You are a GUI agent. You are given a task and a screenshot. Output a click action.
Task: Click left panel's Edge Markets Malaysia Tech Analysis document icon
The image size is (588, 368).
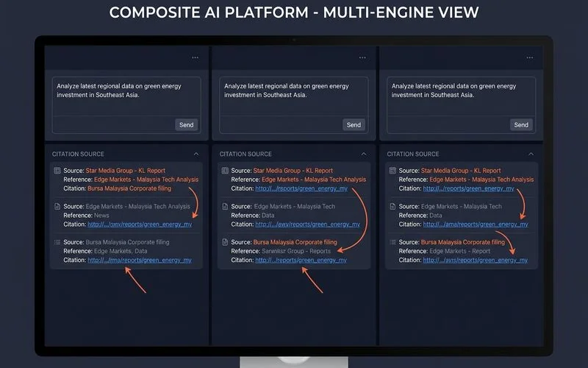pos(57,206)
